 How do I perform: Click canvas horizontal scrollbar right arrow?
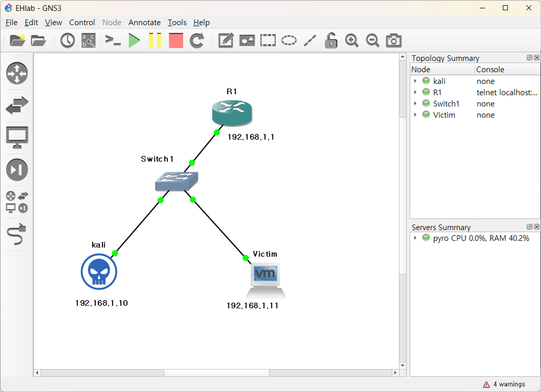point(395,373)
